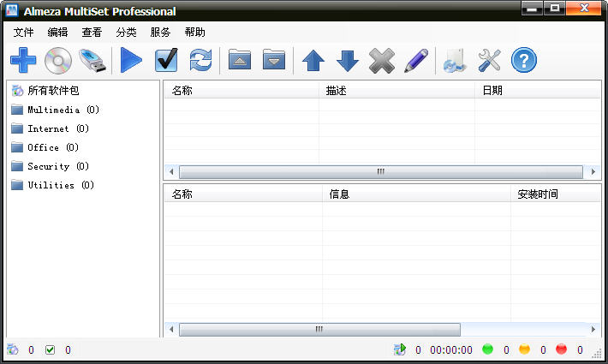Click the USB flash drive icon
This screenshot has width=608, height=364.
click(92, 60)
